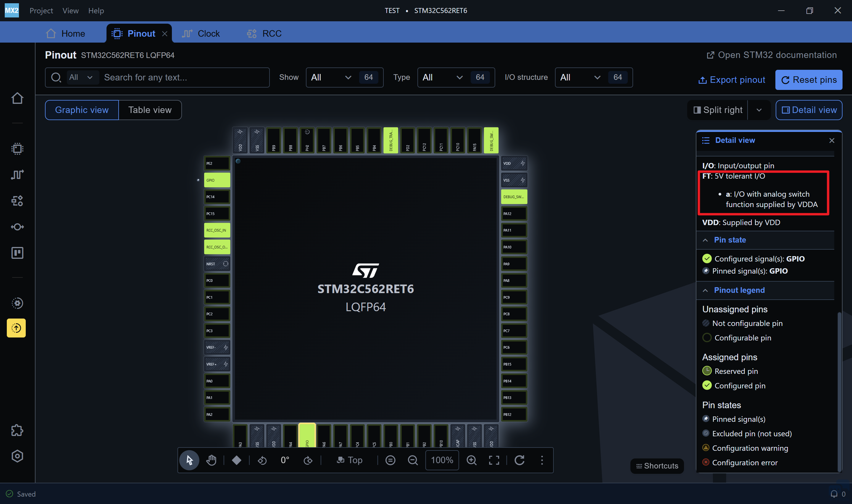This screenshot has height=504, width=852.
Task: Click the Export pinout button
Action: point(732,80)
